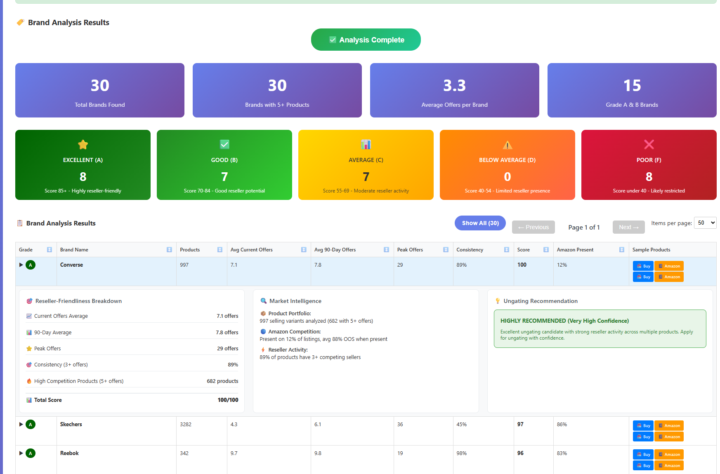Click the Brand Name column sort icon
720x474 pixels.
pos(169,249)
